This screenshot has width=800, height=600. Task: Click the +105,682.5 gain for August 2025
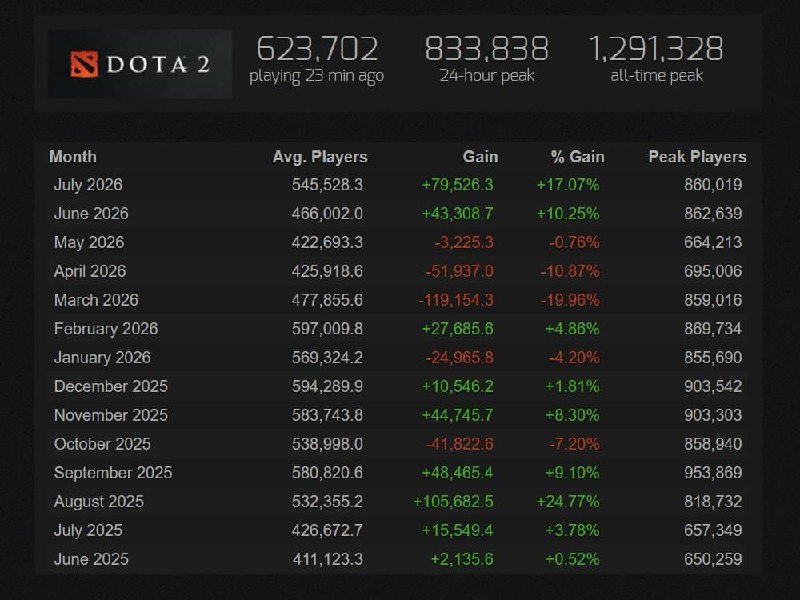453,502
